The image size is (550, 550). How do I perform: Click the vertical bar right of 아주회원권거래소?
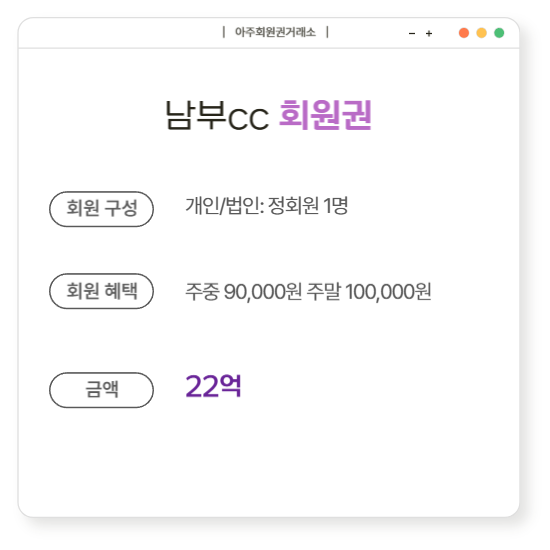(327, 32)
